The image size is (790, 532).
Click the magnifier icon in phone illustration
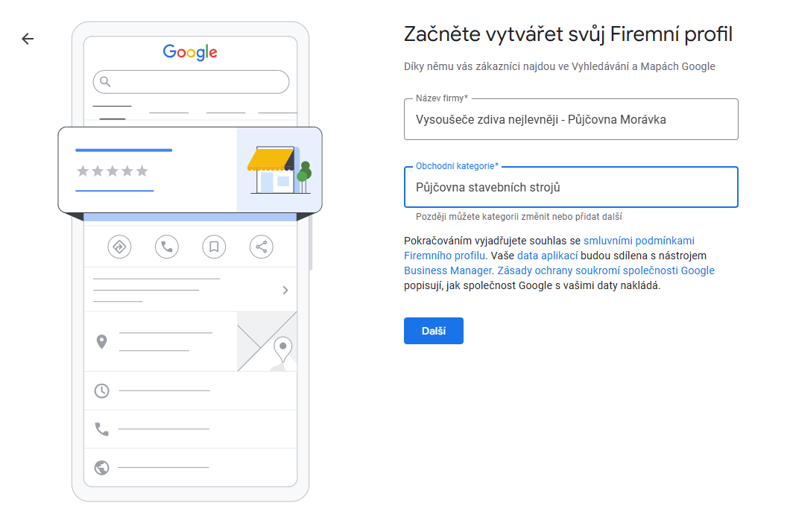[105, 82]
